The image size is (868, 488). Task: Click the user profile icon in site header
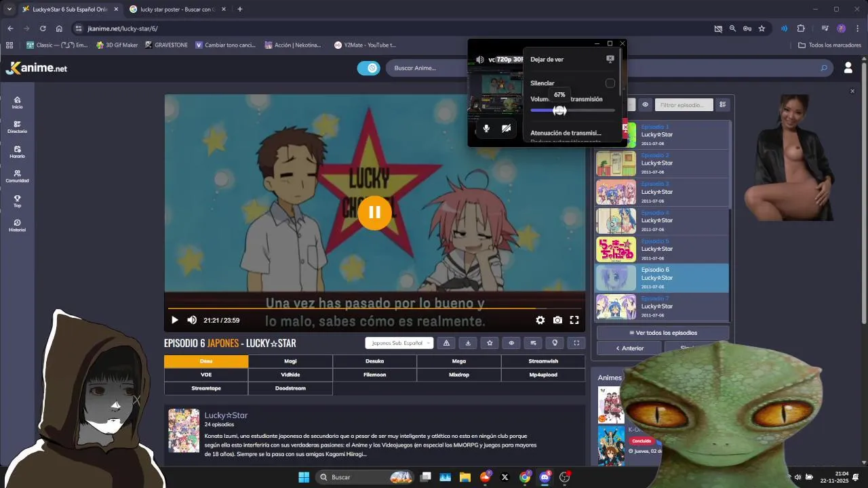(x=848, y=68)
